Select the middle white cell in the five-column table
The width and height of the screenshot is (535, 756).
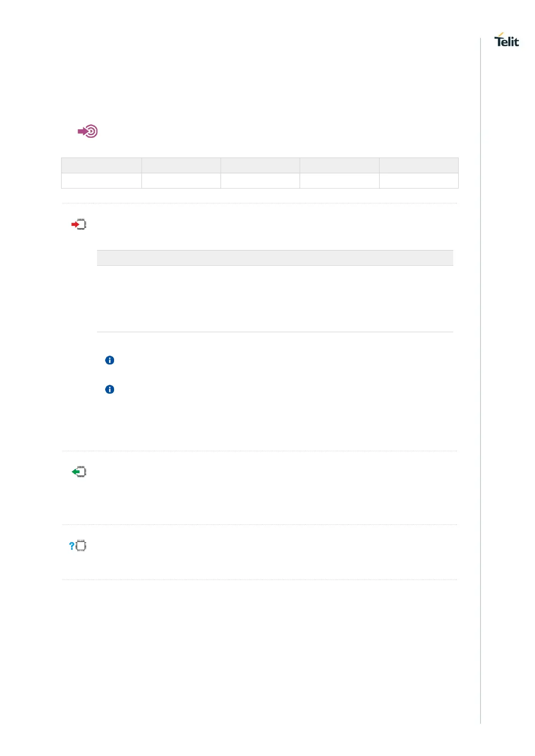(x=260, y=180)
